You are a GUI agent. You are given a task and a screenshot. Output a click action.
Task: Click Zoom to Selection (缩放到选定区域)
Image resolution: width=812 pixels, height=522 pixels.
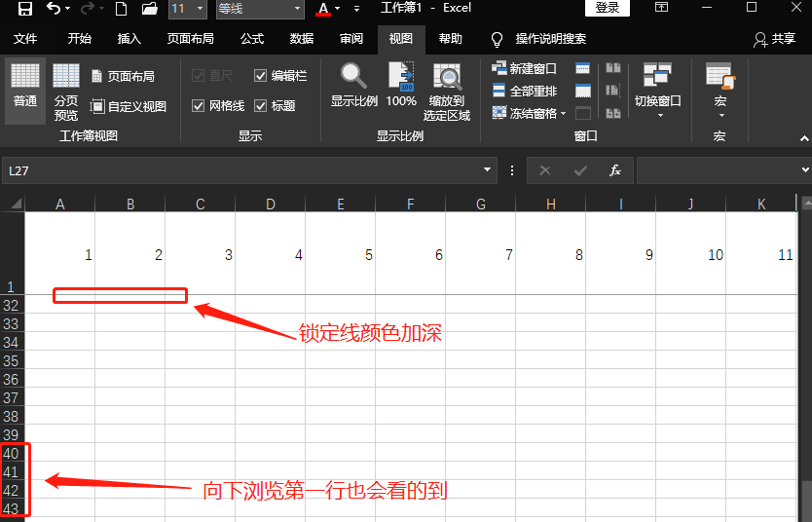(x=447, y=92)
